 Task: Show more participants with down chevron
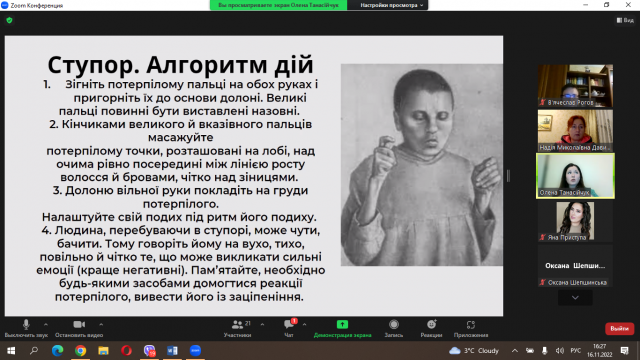[x=575, y=298]
